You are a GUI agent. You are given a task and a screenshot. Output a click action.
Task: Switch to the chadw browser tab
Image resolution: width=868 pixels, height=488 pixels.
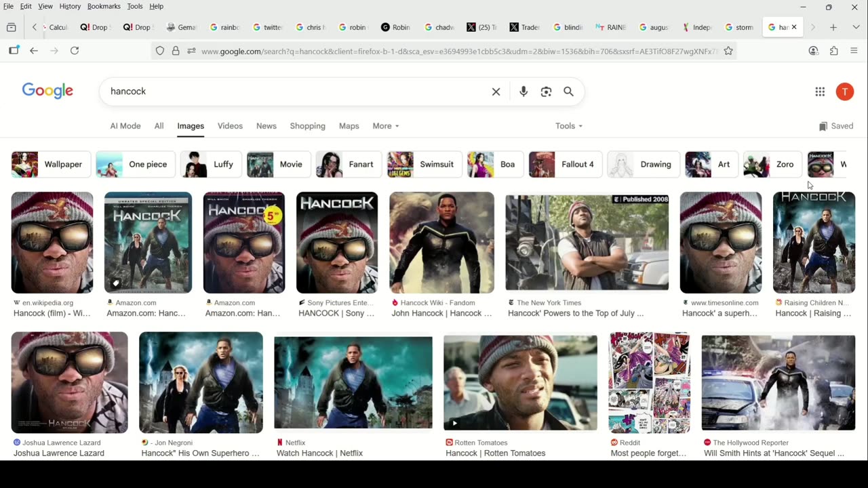[x=439, y=27]
